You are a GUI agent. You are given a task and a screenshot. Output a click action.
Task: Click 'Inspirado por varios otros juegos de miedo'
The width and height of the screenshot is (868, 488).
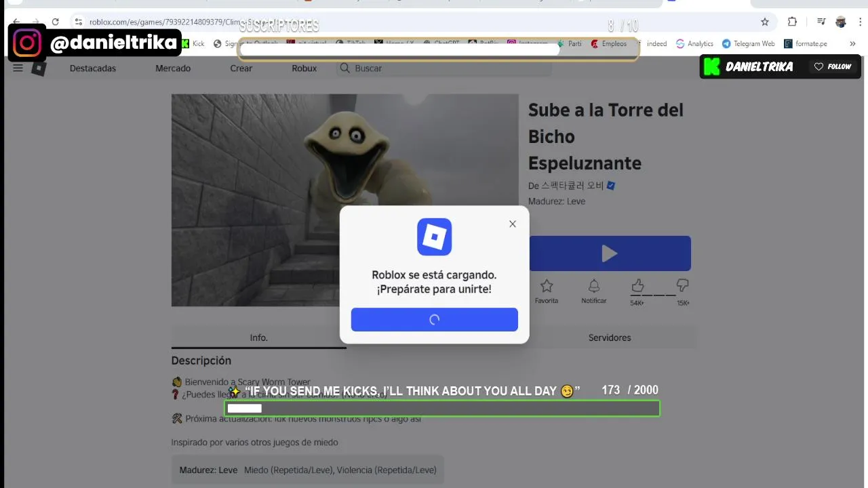(254, 442)
